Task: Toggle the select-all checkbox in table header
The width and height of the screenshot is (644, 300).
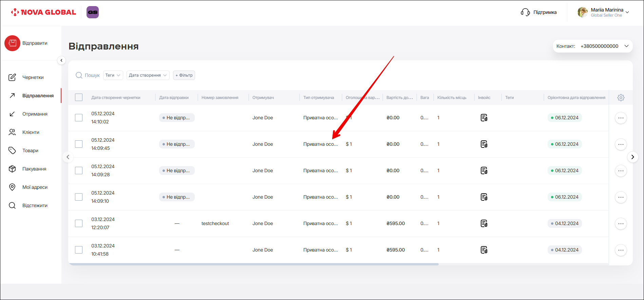Action: (x=79, y=98)
